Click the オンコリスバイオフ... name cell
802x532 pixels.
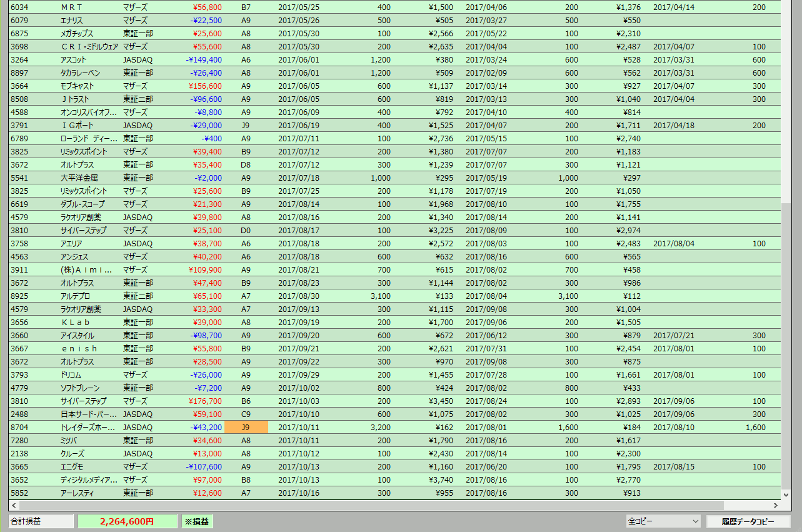click(x=88, y=112)
